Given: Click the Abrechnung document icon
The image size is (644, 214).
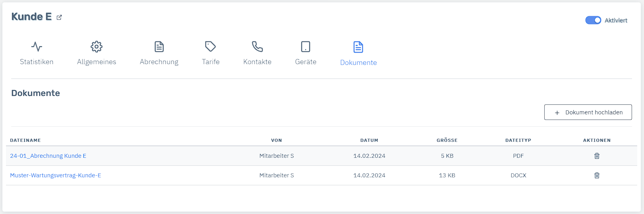Looking at the screenshot, I should coord(159,47).
